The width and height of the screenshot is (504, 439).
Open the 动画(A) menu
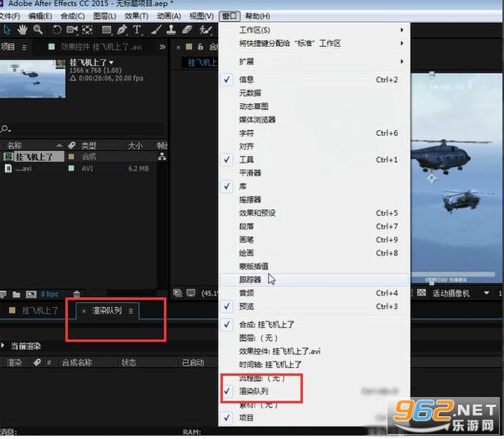(x=169, y=16)
